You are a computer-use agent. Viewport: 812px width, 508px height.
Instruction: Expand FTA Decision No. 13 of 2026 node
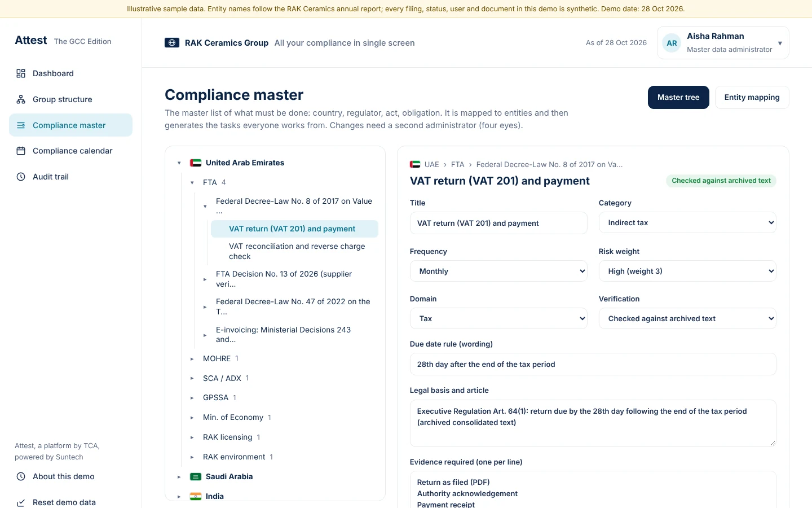click(205, 279)
